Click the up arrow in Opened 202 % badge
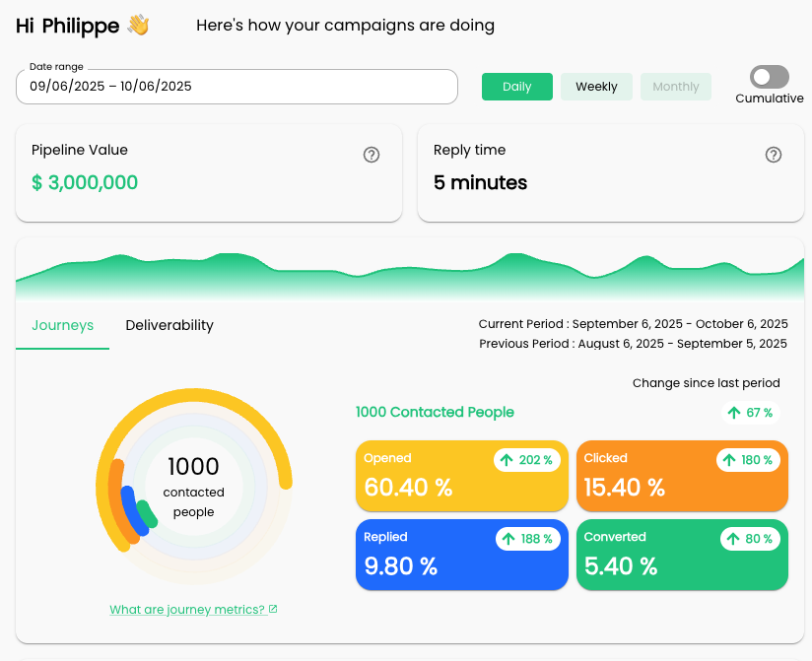The width and height of the screenshot is (812, 661). (507, 460)
